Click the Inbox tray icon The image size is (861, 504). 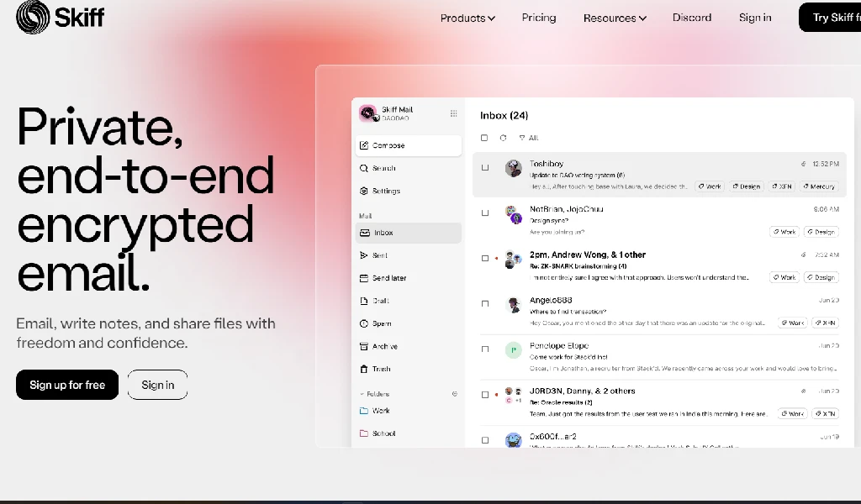point(365,233)
